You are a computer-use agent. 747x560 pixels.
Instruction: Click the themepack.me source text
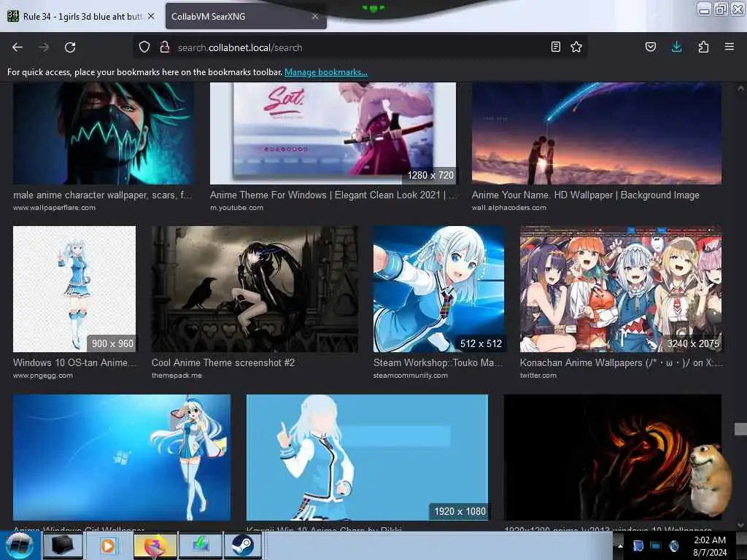[x=177, y=376]
